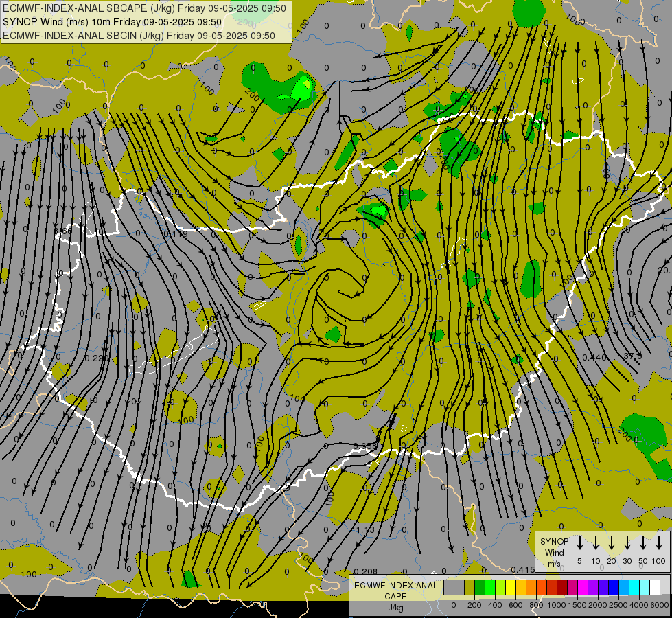The image size is (672, 618).
Task: Click the '0.658' value near southern border
Action: coord(366,446)
